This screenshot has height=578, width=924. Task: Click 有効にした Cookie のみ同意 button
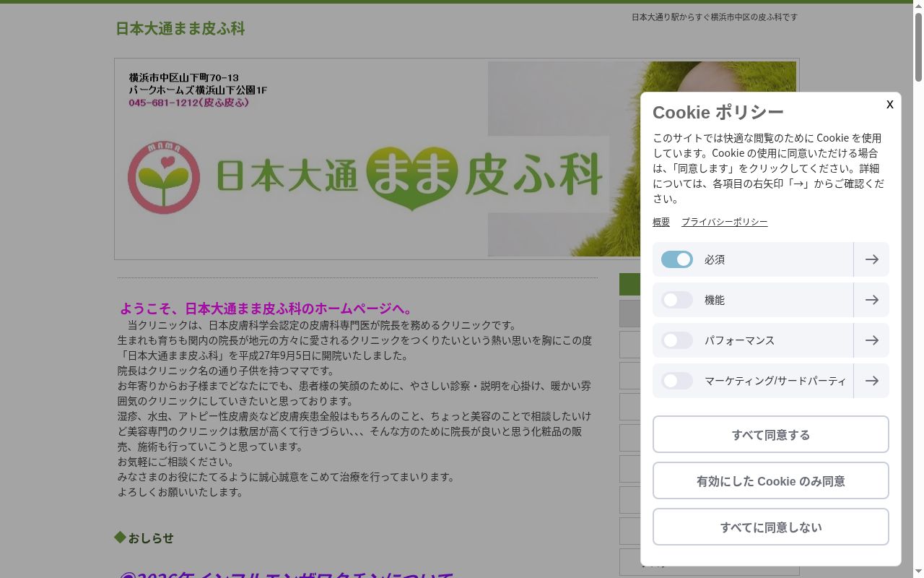pos(771,480)
